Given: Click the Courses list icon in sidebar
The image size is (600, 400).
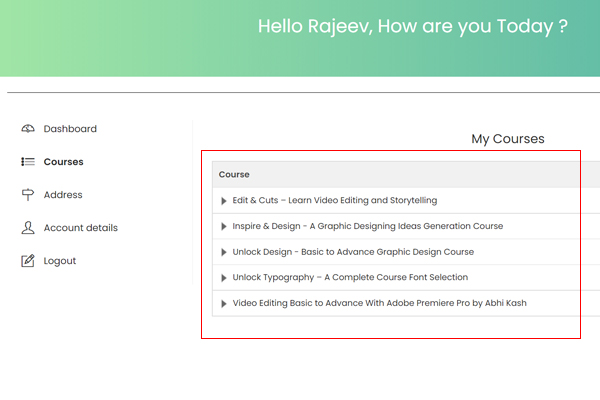Looking at the screenshot, I should [x=28, y=162].
